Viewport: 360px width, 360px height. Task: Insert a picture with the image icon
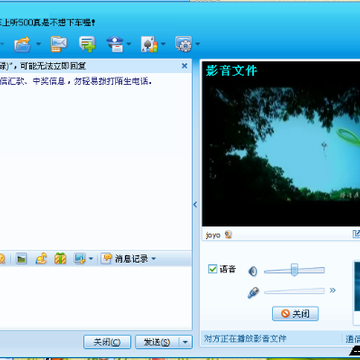tap(21, 259)
